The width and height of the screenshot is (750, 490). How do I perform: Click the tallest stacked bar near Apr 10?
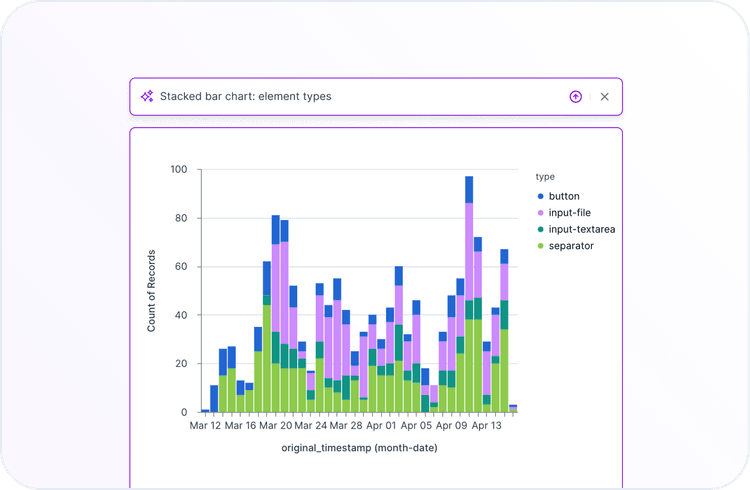[469, 294]
